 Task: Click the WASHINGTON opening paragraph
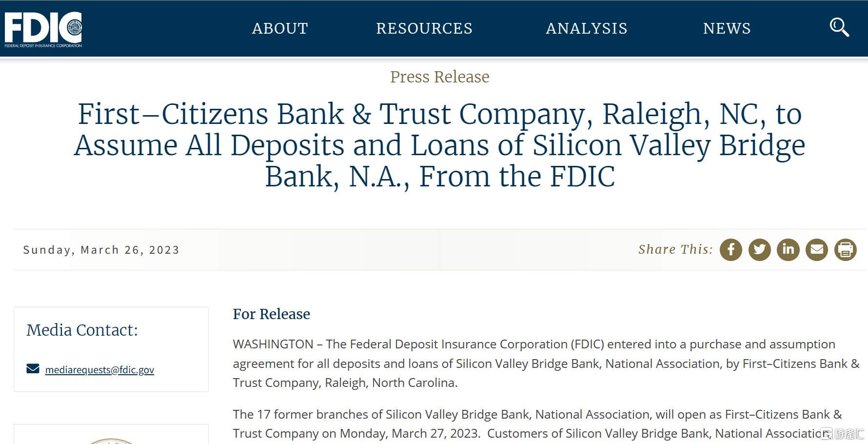tap(546, 363)
